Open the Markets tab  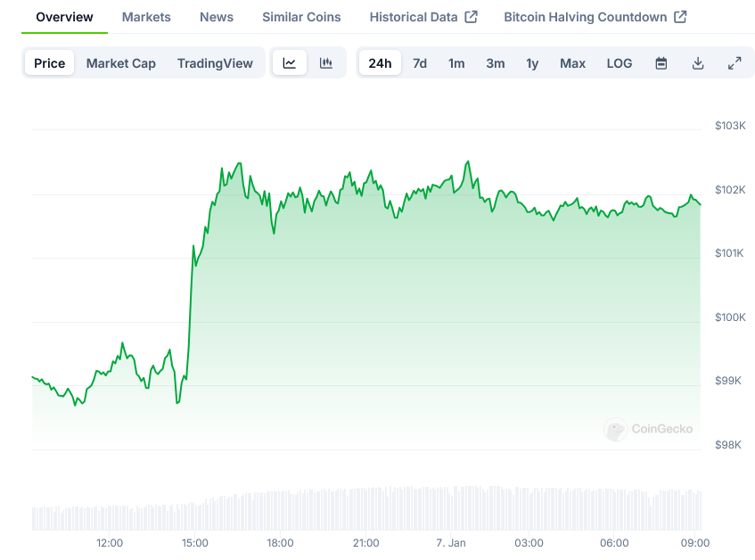(x=146, y=17)
